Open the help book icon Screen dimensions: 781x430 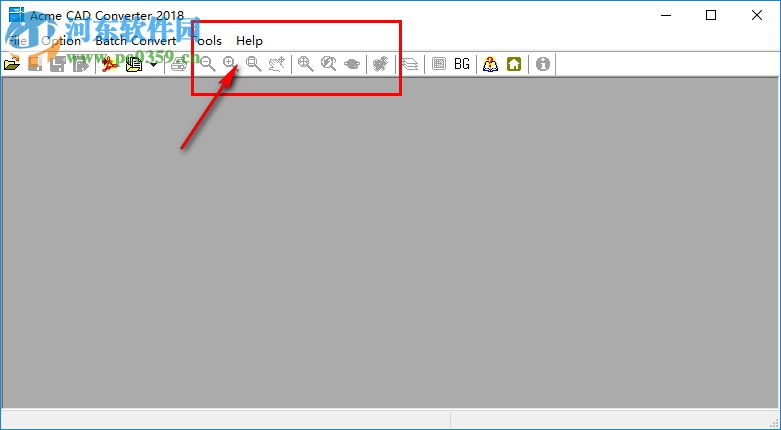click(490, 64)
